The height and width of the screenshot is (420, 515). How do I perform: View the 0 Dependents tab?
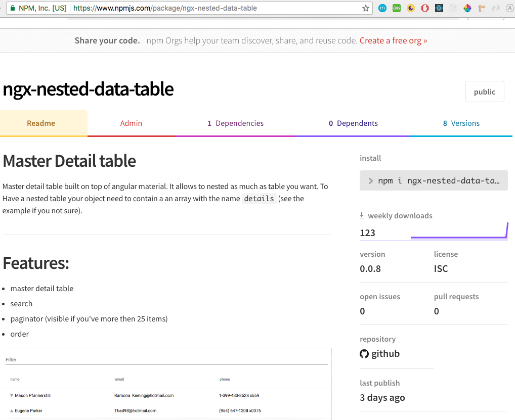click(x=353, y=123)
